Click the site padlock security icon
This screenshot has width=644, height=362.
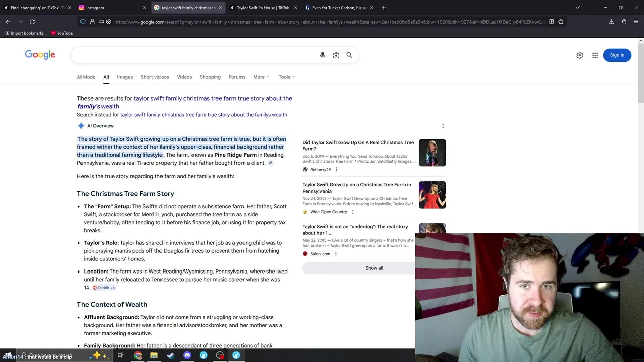[x=92, y=22]
